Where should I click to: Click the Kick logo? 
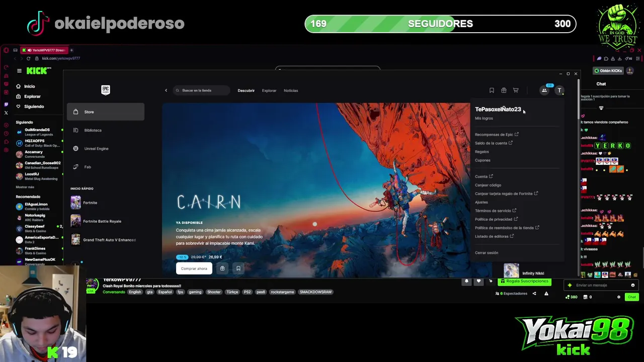[x=39, y=71]
